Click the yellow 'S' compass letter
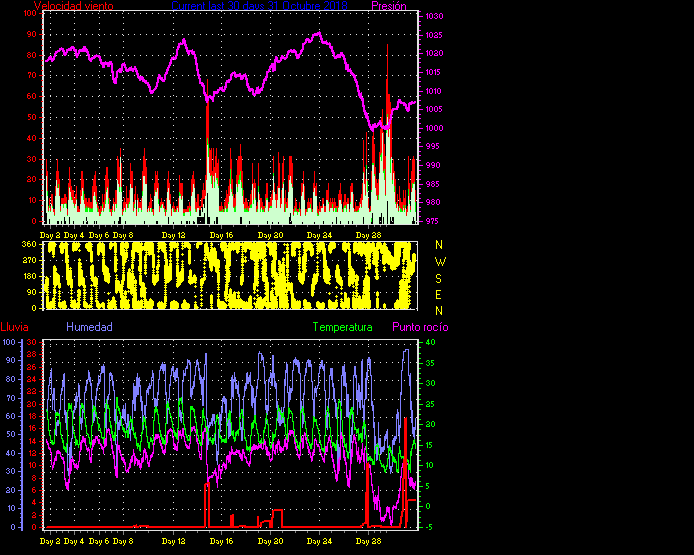694x555 pixels. (439, 279)
